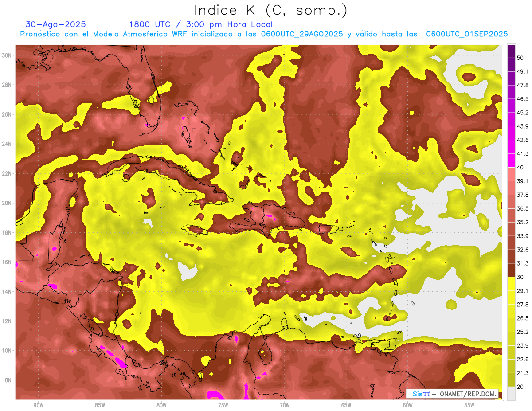Click the colorbar value 40
This screenshot has height=411, width=532.
pyautogui.click(x=520, y=168)
